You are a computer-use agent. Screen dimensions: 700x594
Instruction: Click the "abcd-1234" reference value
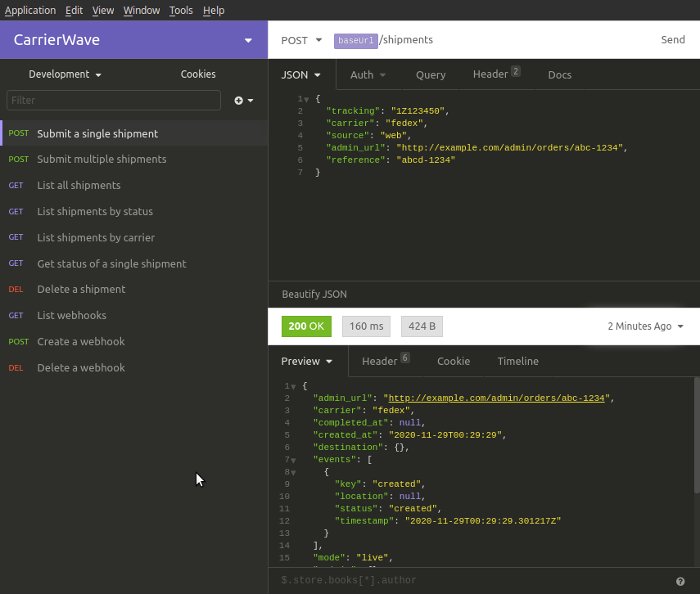[426, 160]
